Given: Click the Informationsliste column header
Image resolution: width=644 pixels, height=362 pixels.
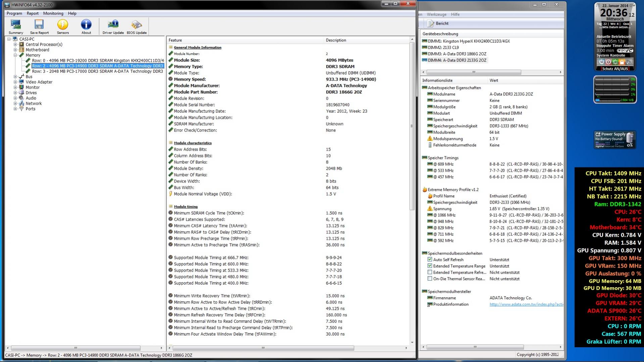Looking at the screenshot, I should 454,81.
